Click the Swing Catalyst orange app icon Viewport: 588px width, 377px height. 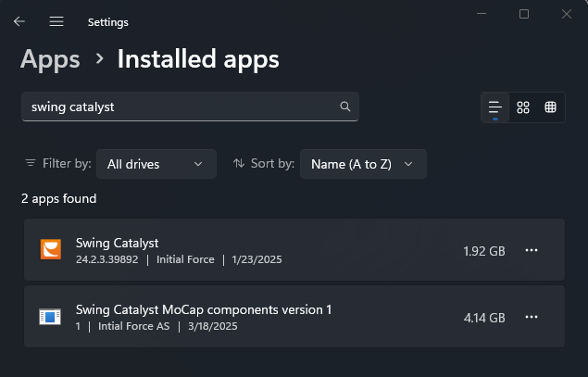51,249
